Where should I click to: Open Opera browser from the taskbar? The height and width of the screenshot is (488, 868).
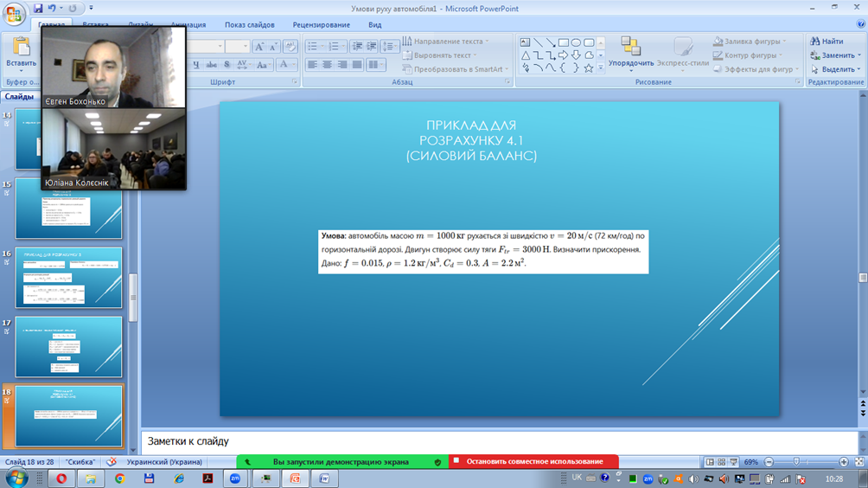[61, 478]
